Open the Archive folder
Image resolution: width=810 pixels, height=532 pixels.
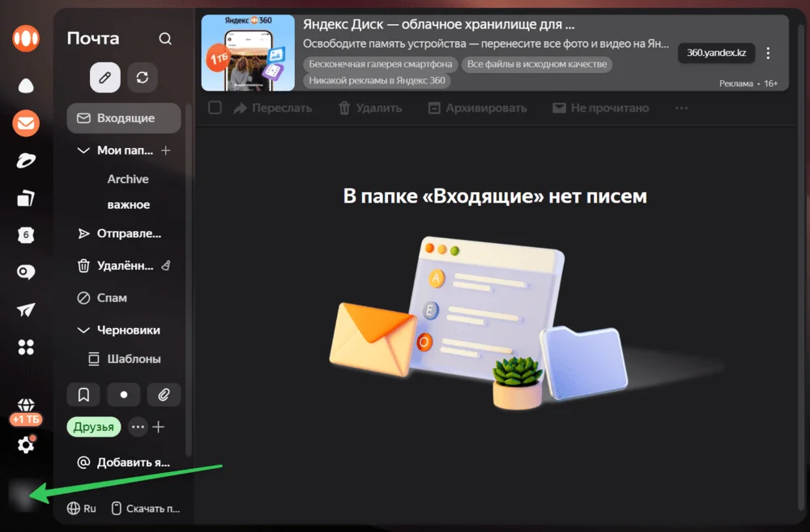128,179
